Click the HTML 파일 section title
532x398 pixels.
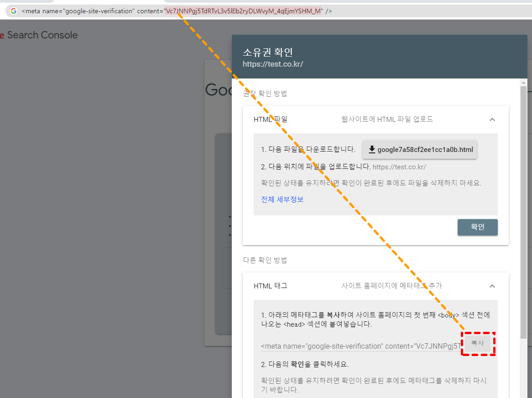271,120
